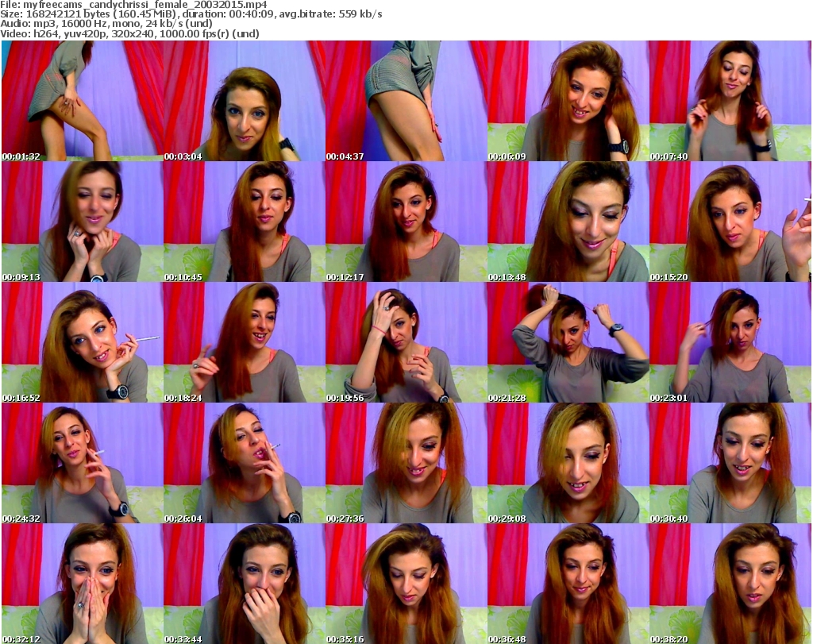Select the thumbnail stamped 00:03:04
813x644 pixels.
[x=245, y=101]
